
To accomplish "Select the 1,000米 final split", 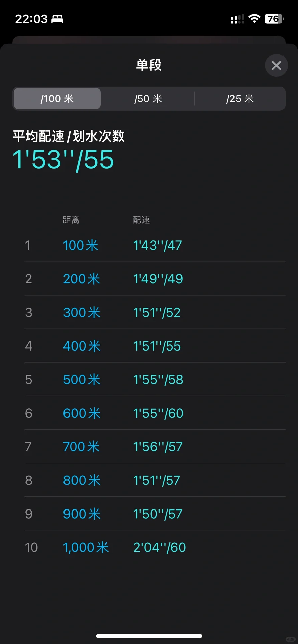I will [155, 547].
